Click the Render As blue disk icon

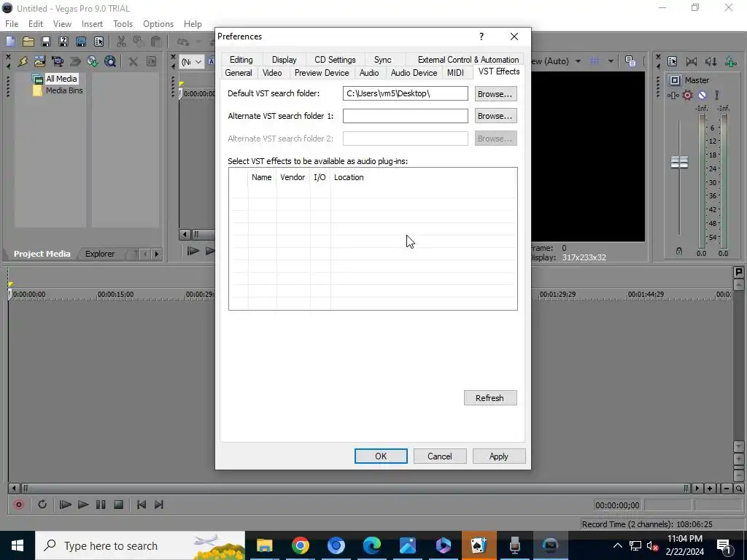pyautogui.click(x=81, y=42)
